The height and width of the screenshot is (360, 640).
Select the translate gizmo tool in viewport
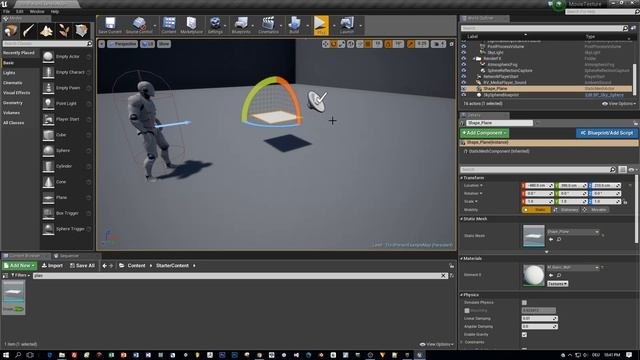coord(325,44)
